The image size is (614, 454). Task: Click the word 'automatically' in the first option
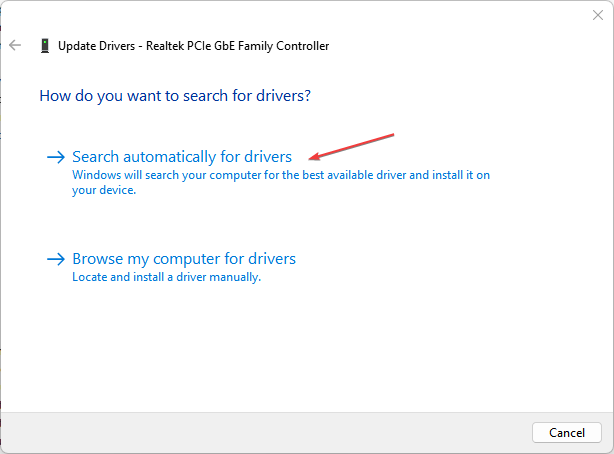tap(177, 157)
